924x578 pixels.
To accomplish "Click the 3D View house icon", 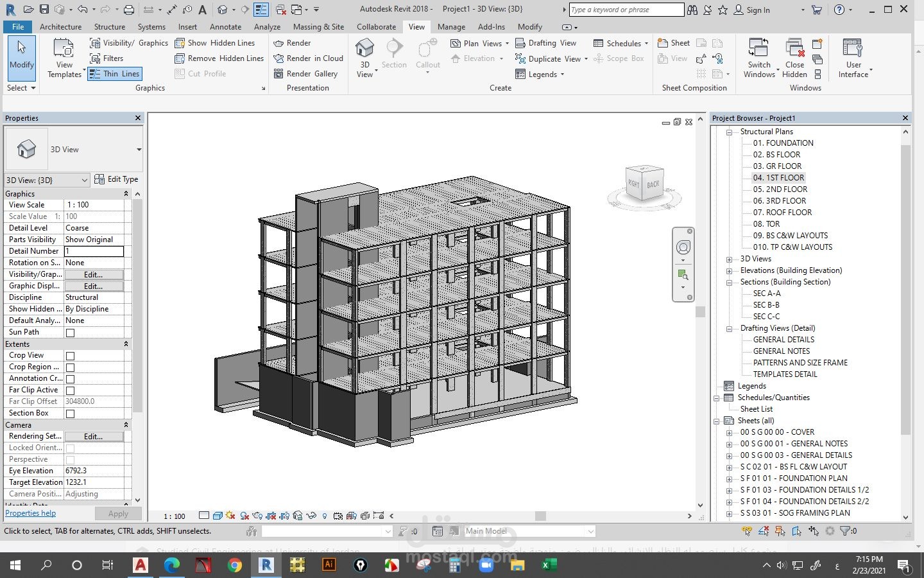I will [364, 49].
